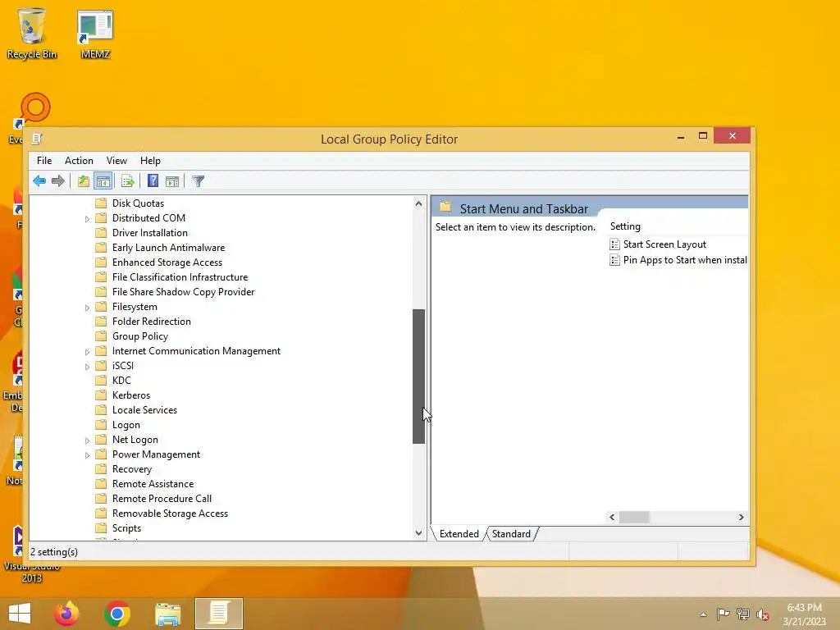Click the settings pane scroll left arrow

coord(612,517)
